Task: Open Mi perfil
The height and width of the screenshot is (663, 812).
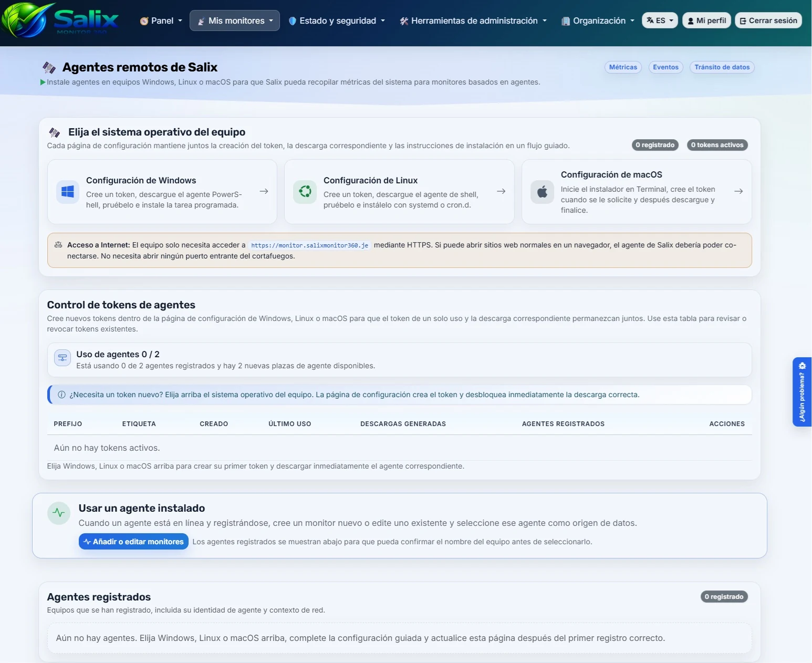Action: click(x=706, y=20)
